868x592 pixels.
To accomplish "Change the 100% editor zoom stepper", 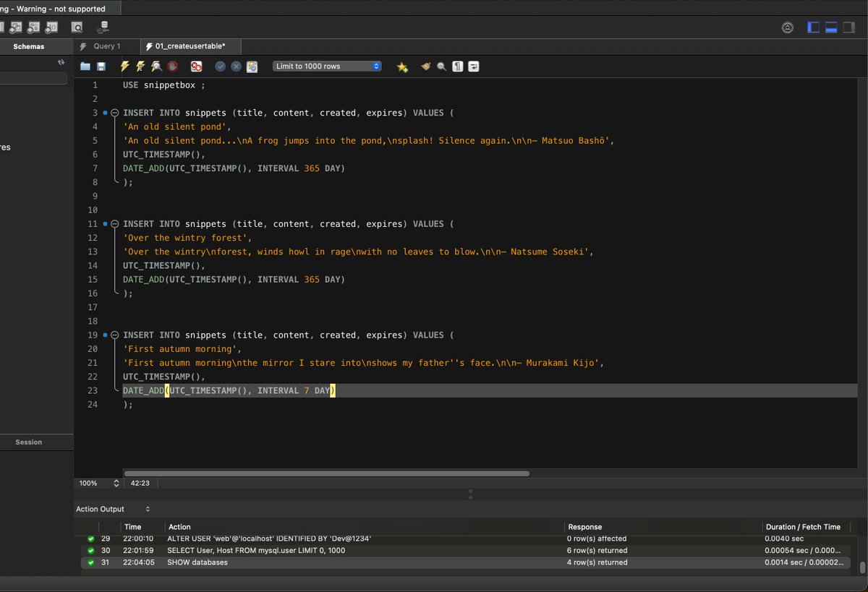I will (x=116, y=483).
